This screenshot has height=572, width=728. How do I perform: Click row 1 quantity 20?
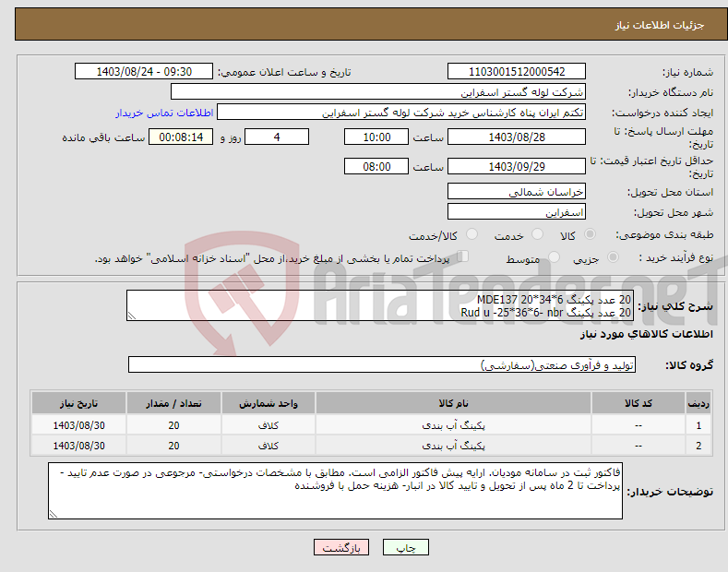tap(173, 424)
